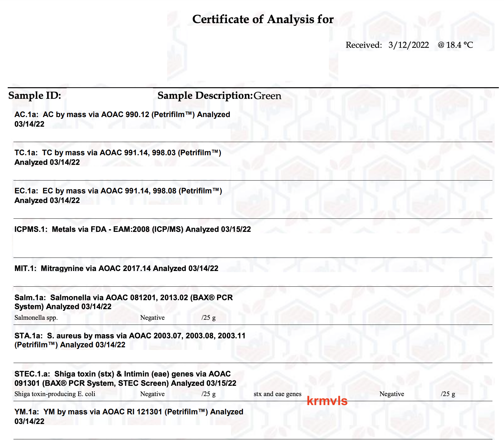
Task: Click the YM.1a AOAC RI 121301 heading
Action: pyautogui.click(x=129, y=417)
